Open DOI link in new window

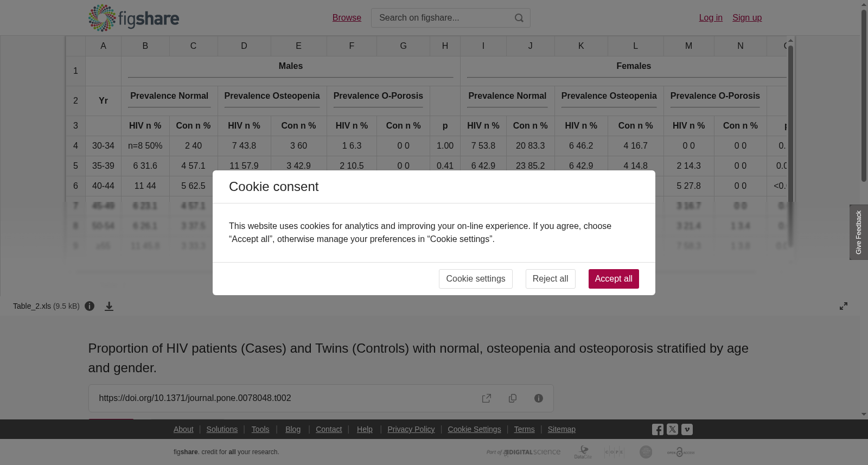[487, 398]
